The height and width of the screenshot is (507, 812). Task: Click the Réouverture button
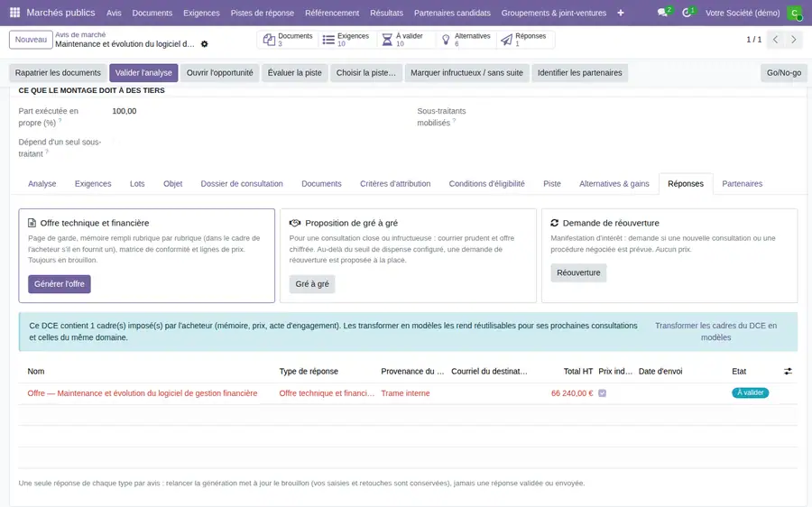(x=578, y=273)
